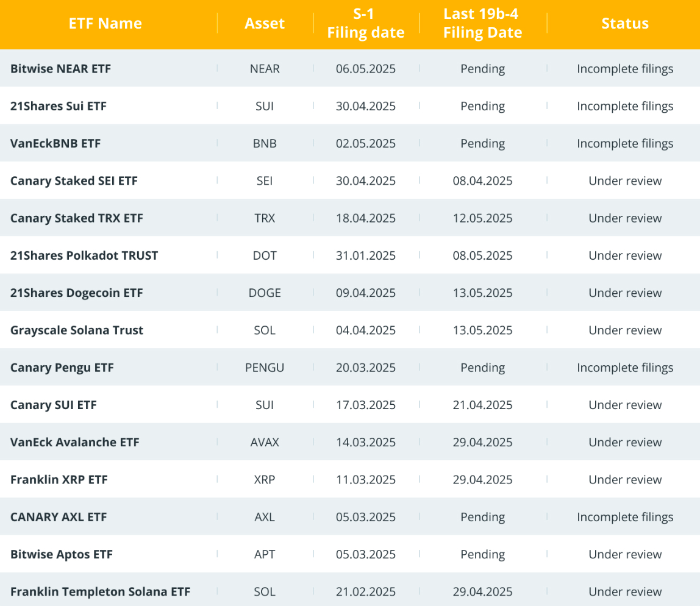The height and width of the screenshot is (606, 700).
Task: Click Pending in the Bitwise NEAR ETF row
Action: point(482,69)
